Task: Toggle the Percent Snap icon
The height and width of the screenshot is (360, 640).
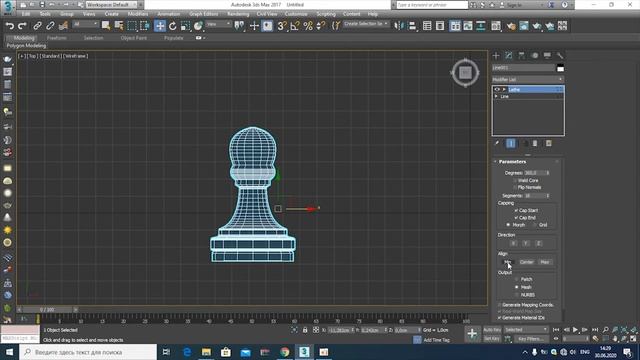Action: point(308,26)
